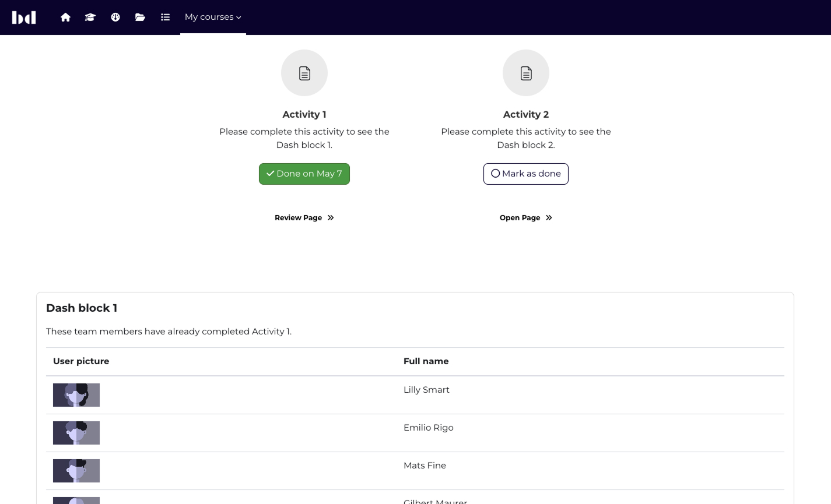
Task: Expand the My courses dropdown
Action: pos(213,17)
